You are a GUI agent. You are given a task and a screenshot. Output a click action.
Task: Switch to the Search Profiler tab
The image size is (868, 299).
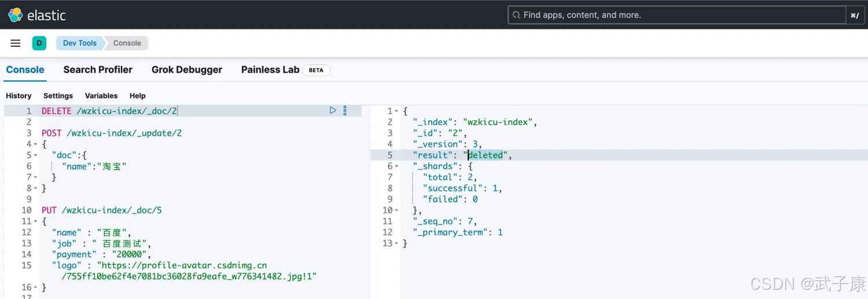point(98,69)
